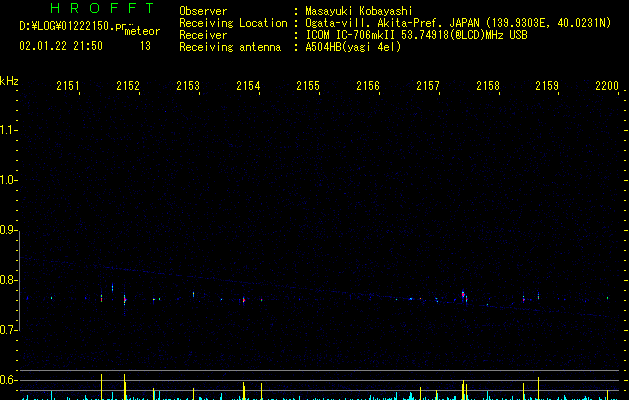Click the HROFFT title text
The image size is (629, 400).
102,8
